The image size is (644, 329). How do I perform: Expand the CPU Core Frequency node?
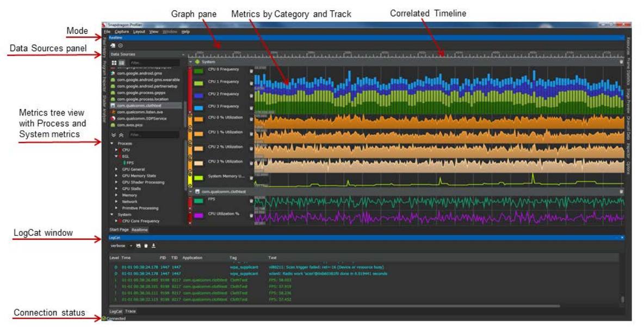(x=116, y=221)
